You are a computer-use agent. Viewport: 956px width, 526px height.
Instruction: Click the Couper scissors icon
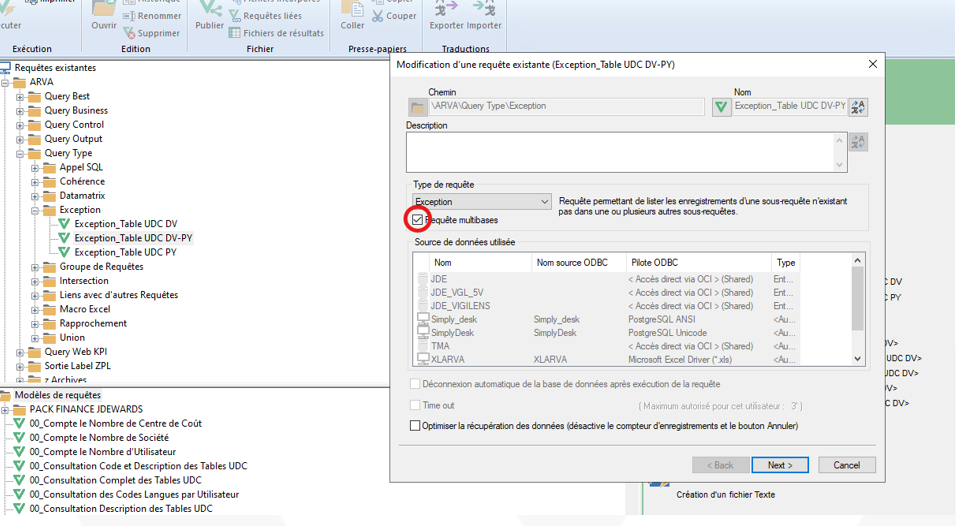[378, 16]
